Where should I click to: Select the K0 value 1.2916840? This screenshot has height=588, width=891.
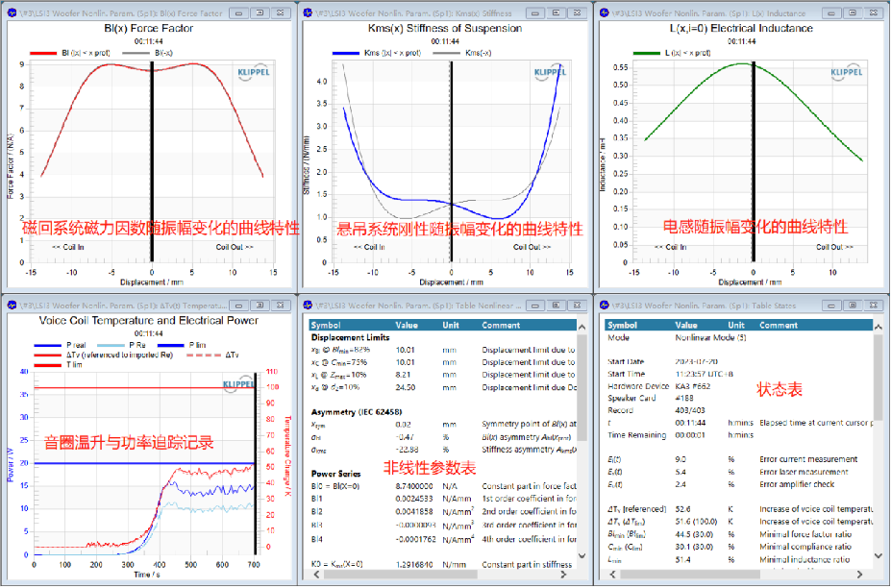tap(413, 565)
